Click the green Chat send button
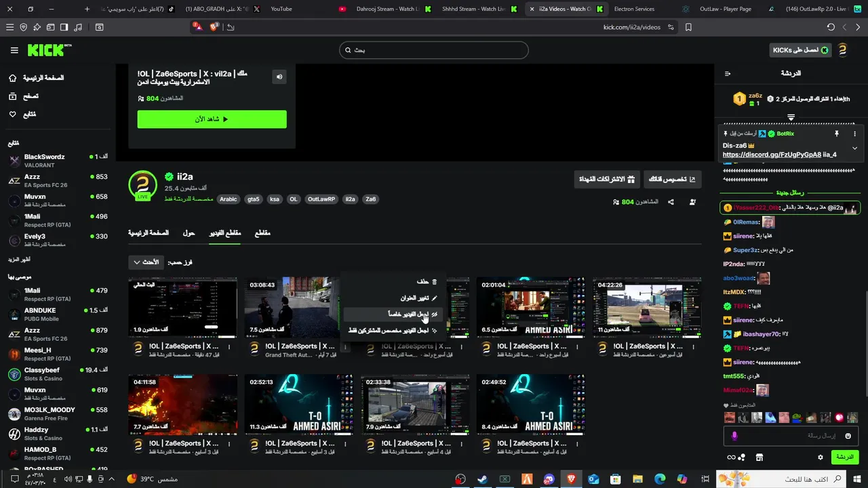The height and width of the screenshot is (488, 868). [x=844, y=457]
